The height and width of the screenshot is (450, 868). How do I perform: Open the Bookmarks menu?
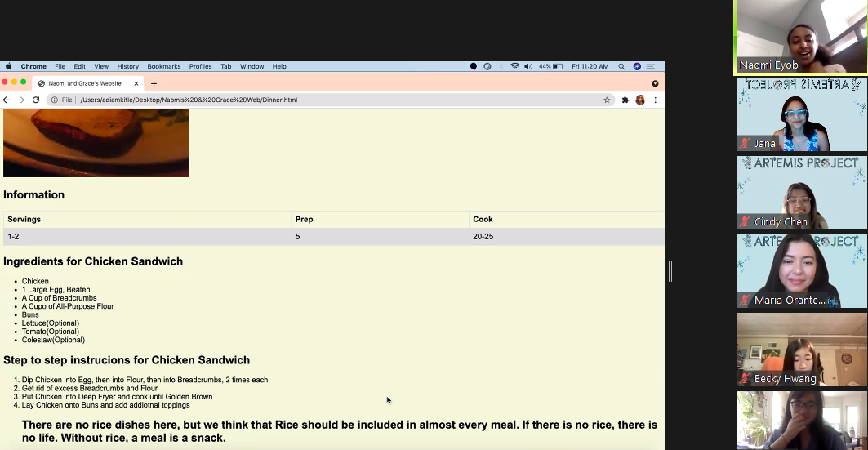pyautogui.click(x=164, y=66)
